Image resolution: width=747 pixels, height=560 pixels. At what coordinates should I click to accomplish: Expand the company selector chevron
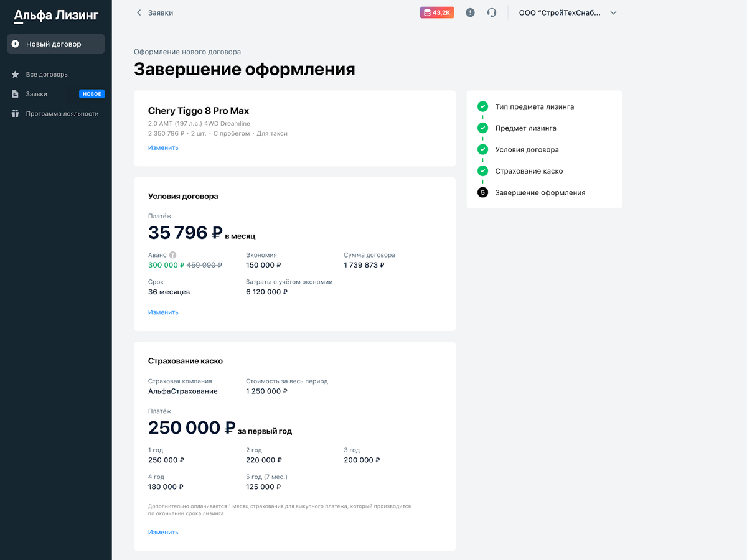click(613, 12)
